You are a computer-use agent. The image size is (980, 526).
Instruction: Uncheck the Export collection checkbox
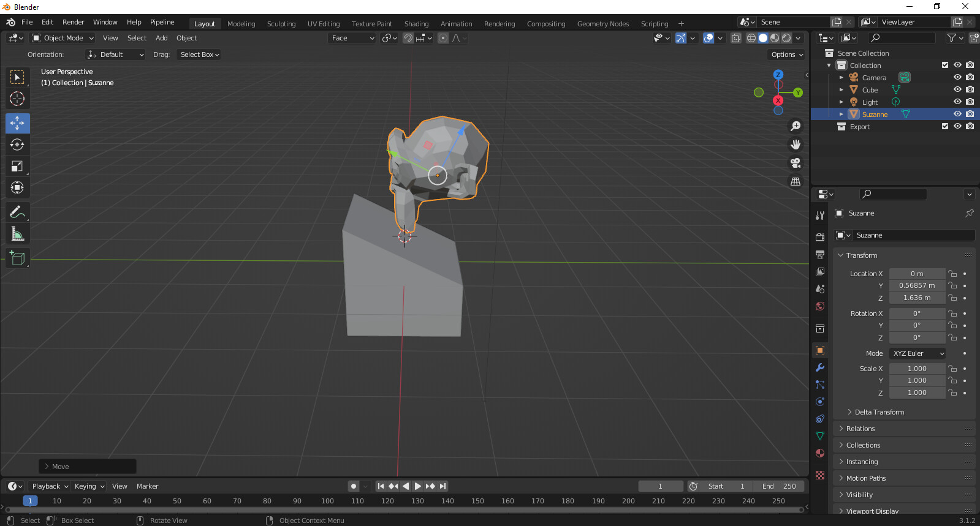pyautogui.click(x=945, y=126)
